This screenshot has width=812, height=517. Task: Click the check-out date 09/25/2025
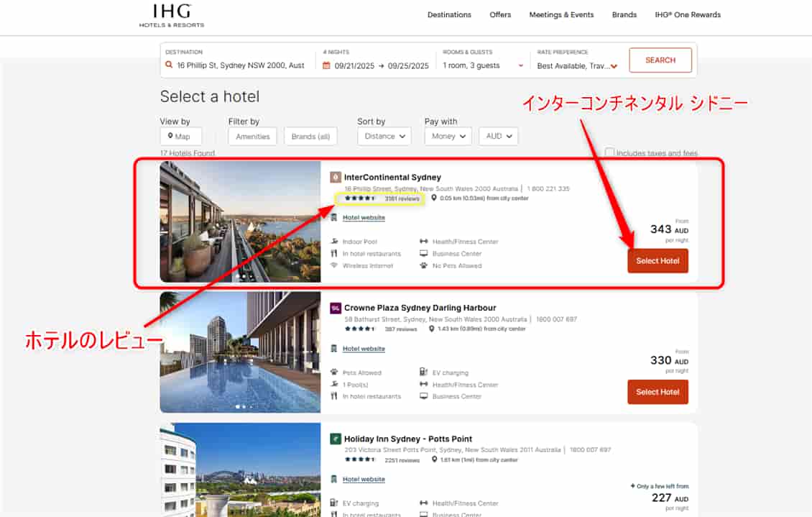tap(408, 65)
